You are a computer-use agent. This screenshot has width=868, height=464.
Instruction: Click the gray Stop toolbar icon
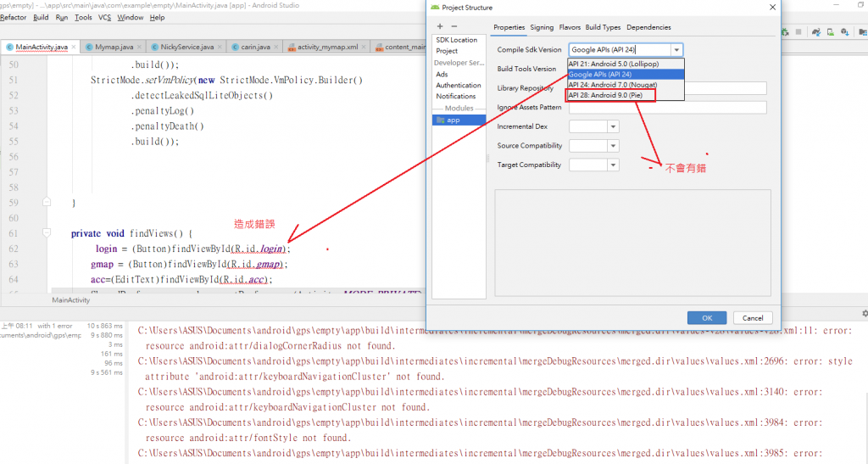tap(798, 32)
